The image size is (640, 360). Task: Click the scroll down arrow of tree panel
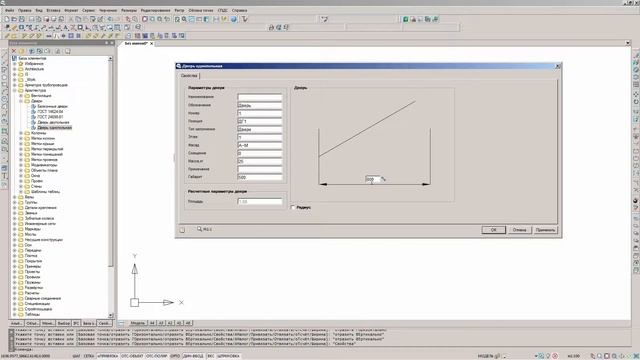point(111,315)
